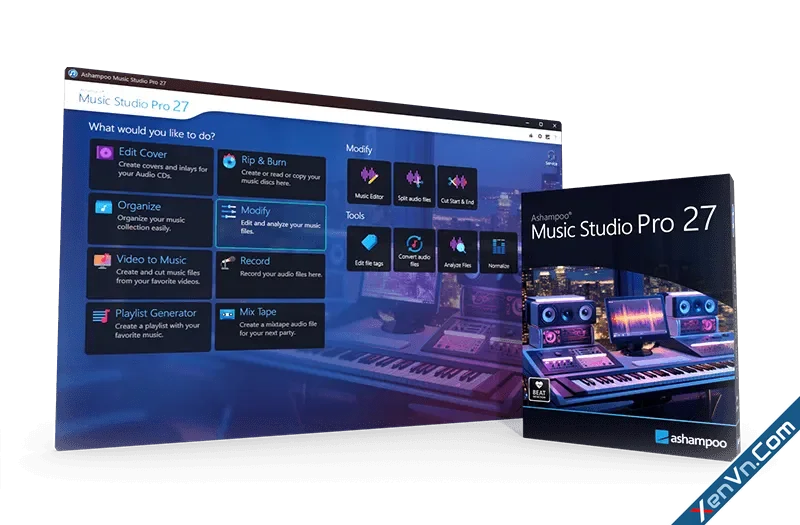Viewport: 800px width, 525px height.
Task: Click the Edit Cover disc icon
Action: [x=105, y=152]
